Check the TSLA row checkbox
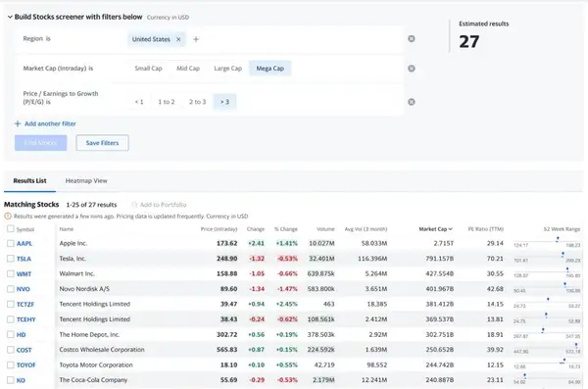 click(11, 259)
